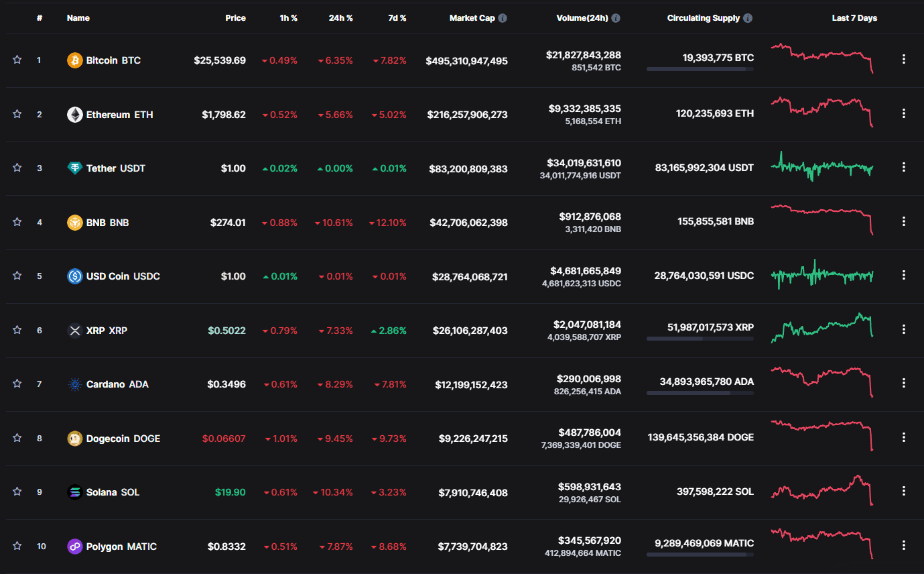Viewport: 924px width, 574px height.
Task: Toggle the watchlist star for XRP
Action: (17, 330)
